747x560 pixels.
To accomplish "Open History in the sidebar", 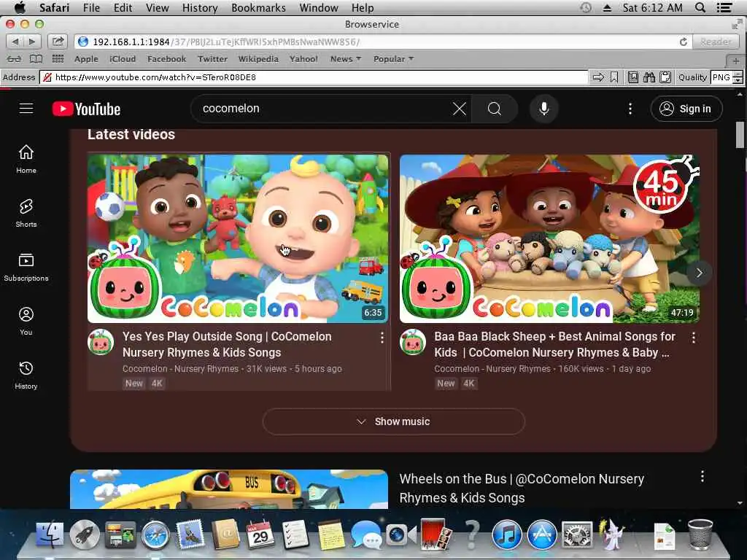I will 26,376.
